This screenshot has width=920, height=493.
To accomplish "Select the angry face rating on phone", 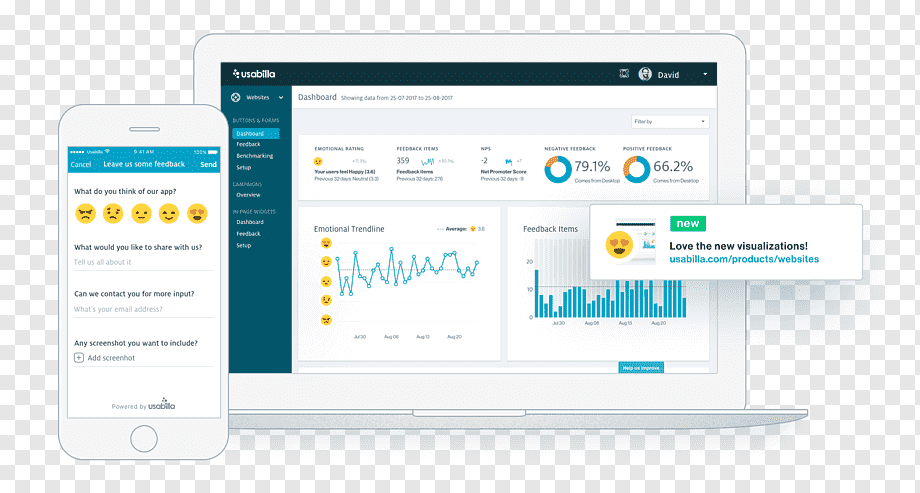I will coord(85,213).
